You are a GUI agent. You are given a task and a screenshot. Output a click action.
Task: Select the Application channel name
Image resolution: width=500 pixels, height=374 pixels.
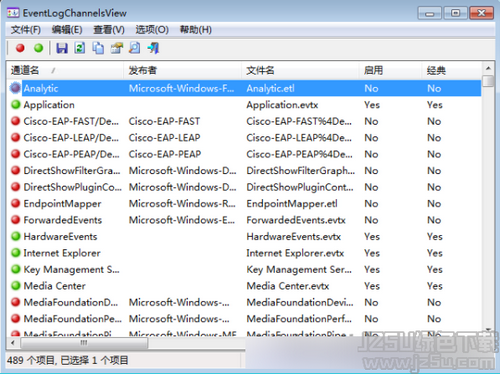coord(49,105)
